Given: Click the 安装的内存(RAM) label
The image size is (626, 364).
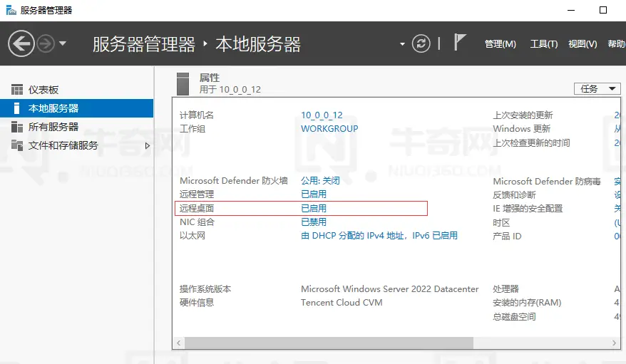Looking at the screenshot, I should (x=527, y=303).
